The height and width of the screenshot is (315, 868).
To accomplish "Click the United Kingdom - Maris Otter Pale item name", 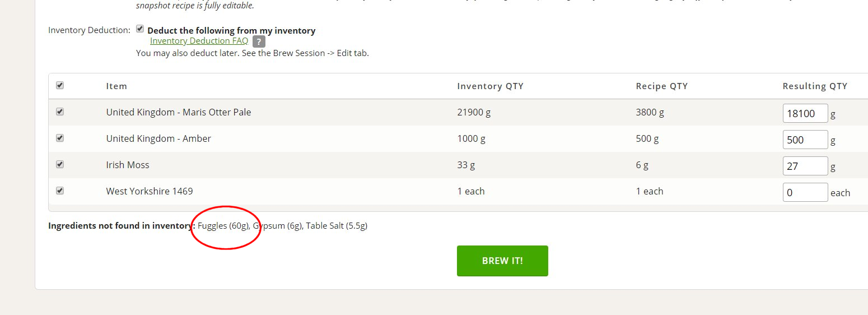I will point(178,112).
